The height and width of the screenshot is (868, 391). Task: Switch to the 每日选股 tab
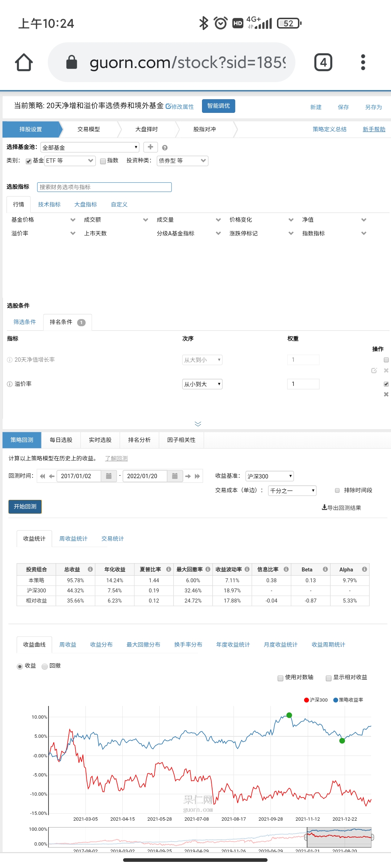(x=61, y=440)
